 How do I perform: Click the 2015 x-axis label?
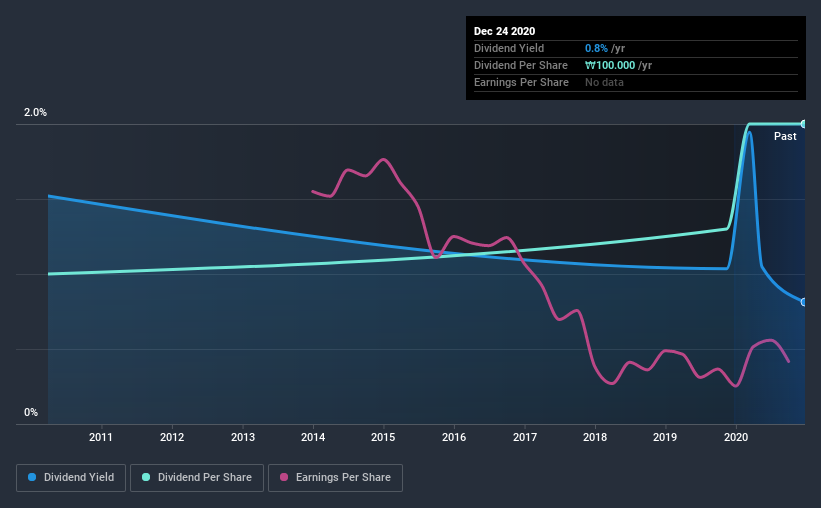383,437
